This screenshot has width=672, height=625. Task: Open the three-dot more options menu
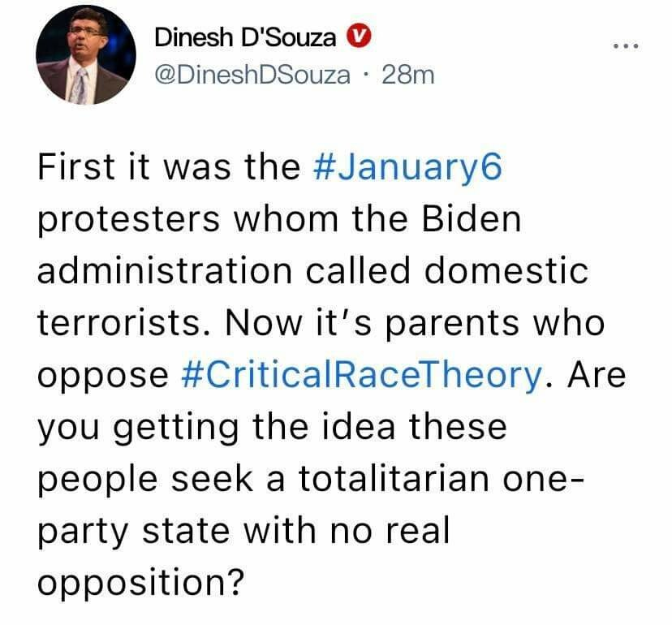tap(627, 45)
